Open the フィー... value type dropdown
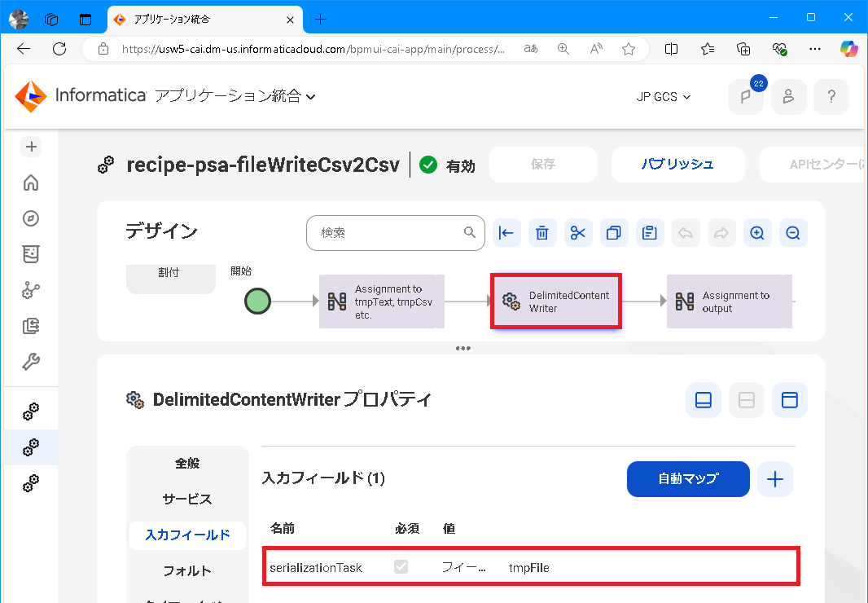This screenshot has width=868, height=603. [x=463, y=567]
